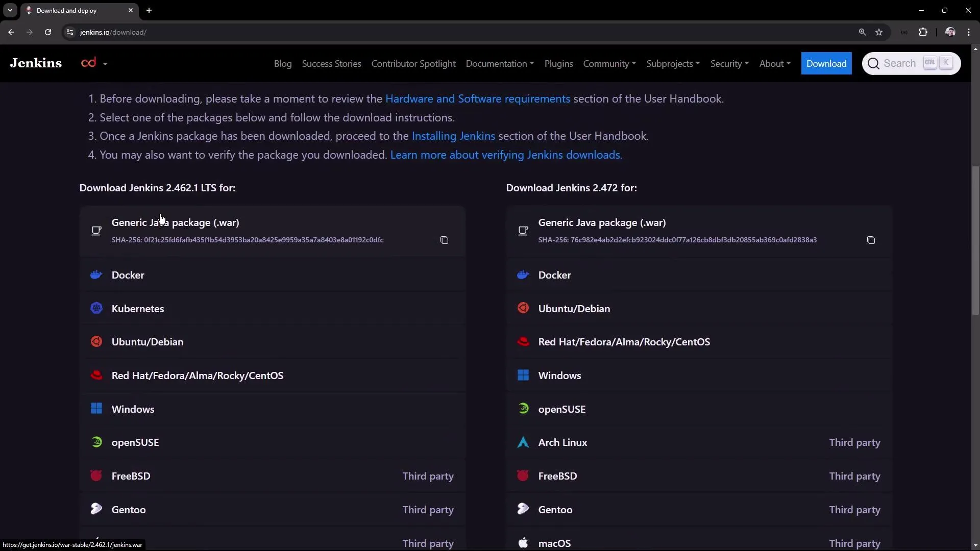Open the Ubuntu/Debian package for LTS
This screenshot has width=980, height=551.
[x=148, y=341]
